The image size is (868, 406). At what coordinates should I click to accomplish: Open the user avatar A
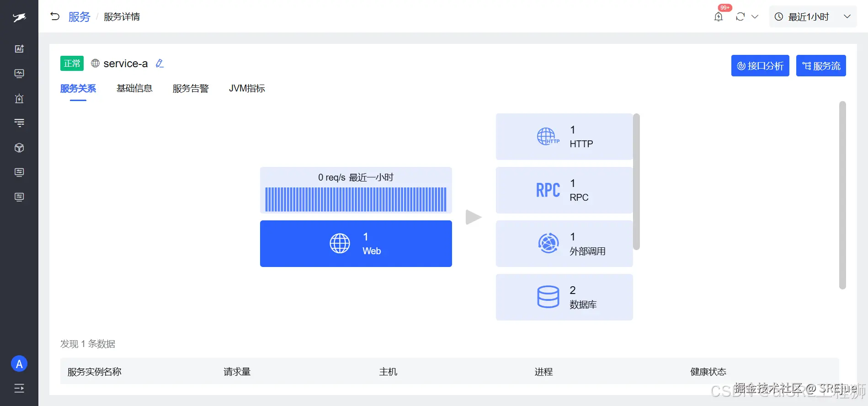tap(19, 364)
